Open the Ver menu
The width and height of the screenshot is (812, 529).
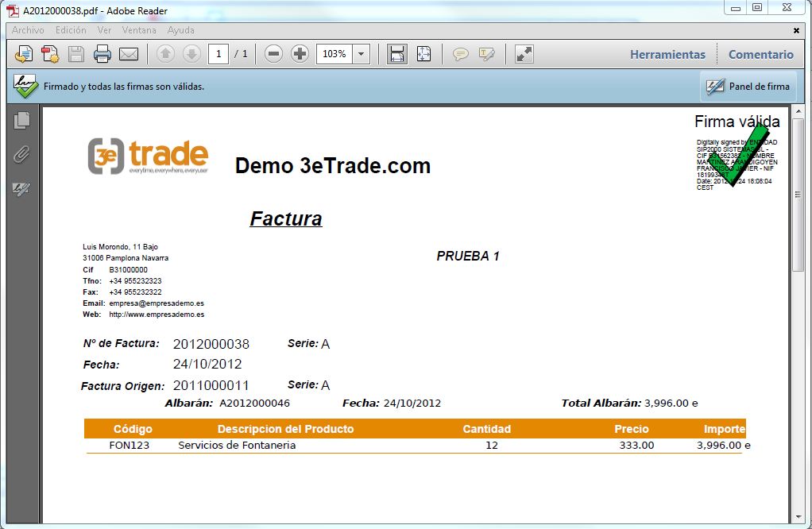[x=105, y=30]
